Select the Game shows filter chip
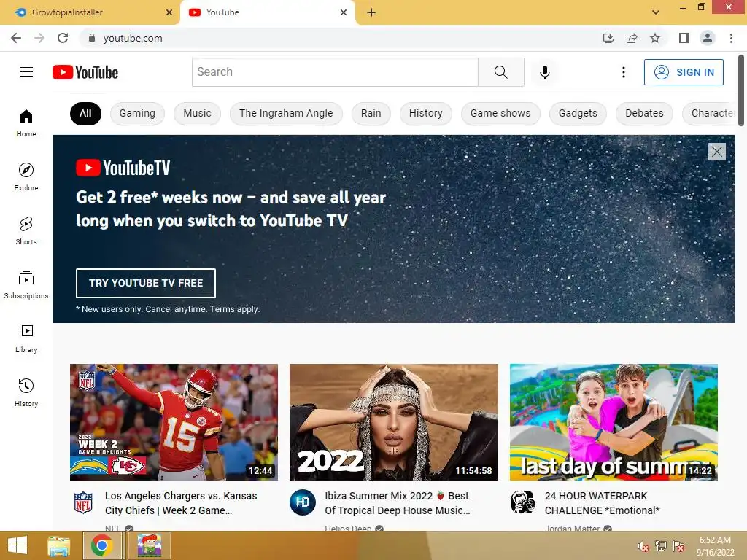 (x=500, y=113)
